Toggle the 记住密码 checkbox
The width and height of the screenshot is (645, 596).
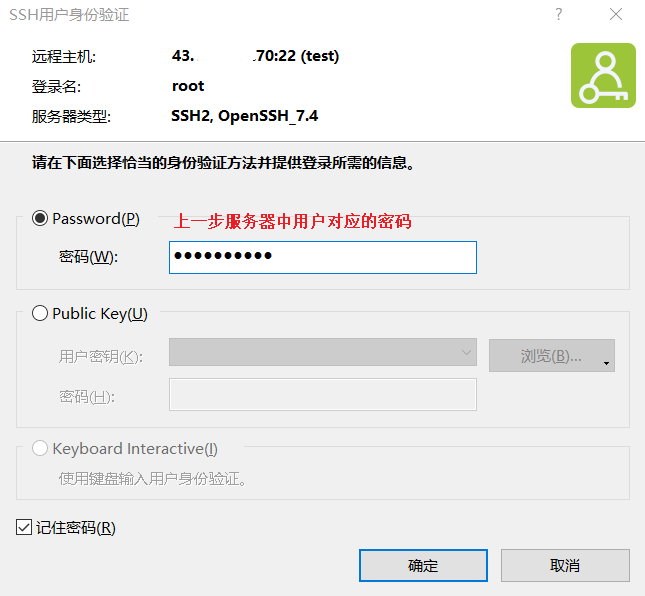pos(24,527)
